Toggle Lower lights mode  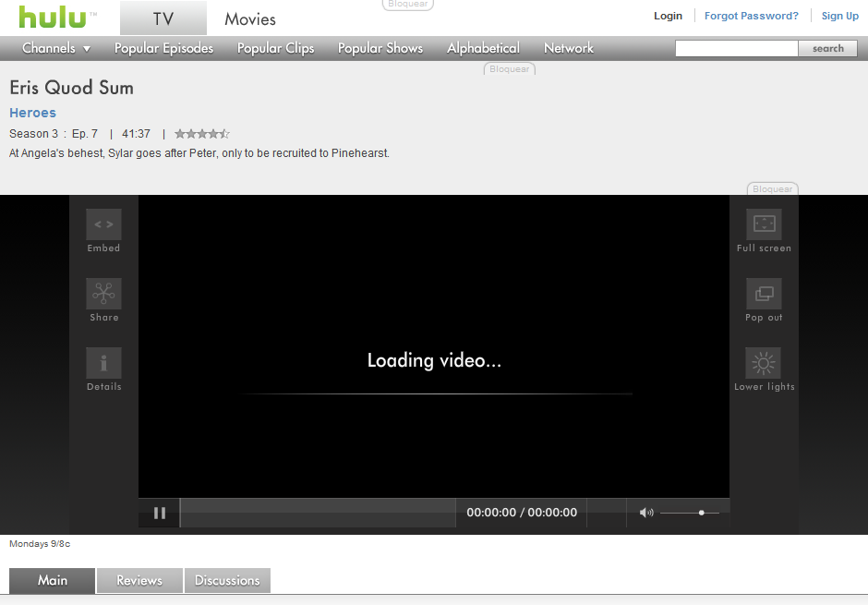tap(764, 363)
